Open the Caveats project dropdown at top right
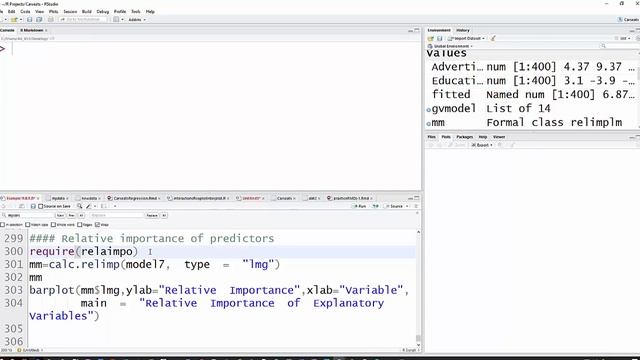 (x=629, y=20)
